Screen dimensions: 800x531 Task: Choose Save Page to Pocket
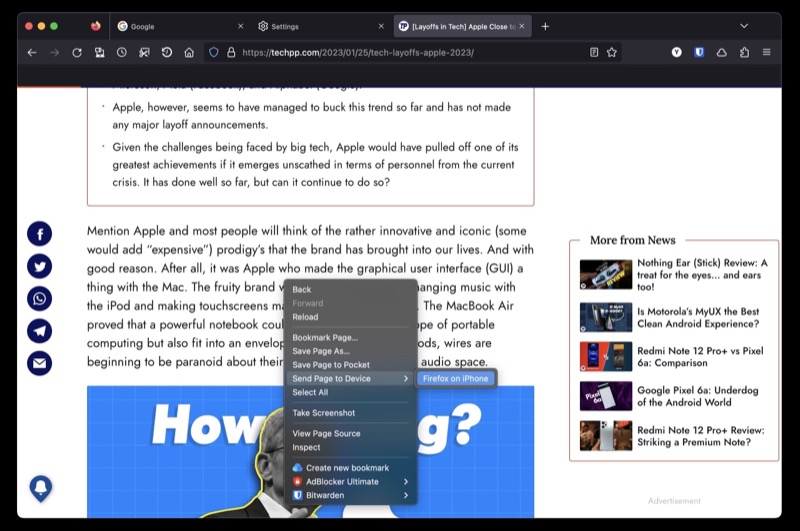point(349,365)
